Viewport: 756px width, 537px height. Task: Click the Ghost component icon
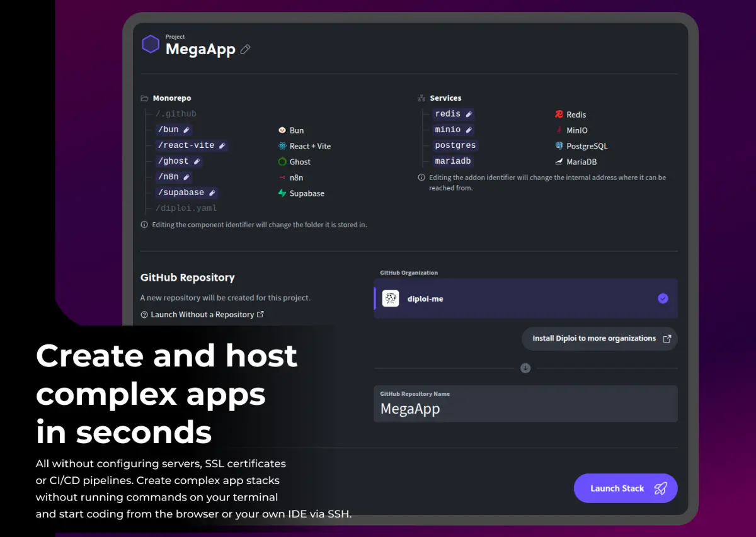pos(282,162)
